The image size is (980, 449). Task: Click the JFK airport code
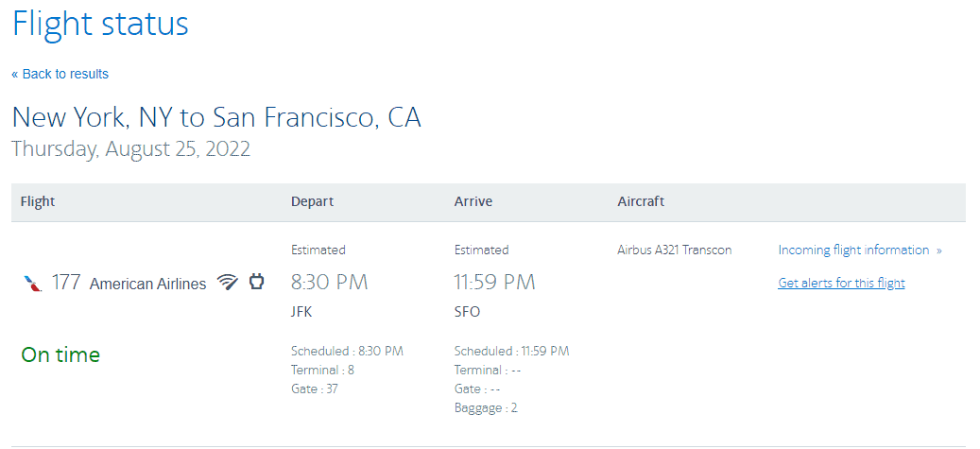pos(301,311)
